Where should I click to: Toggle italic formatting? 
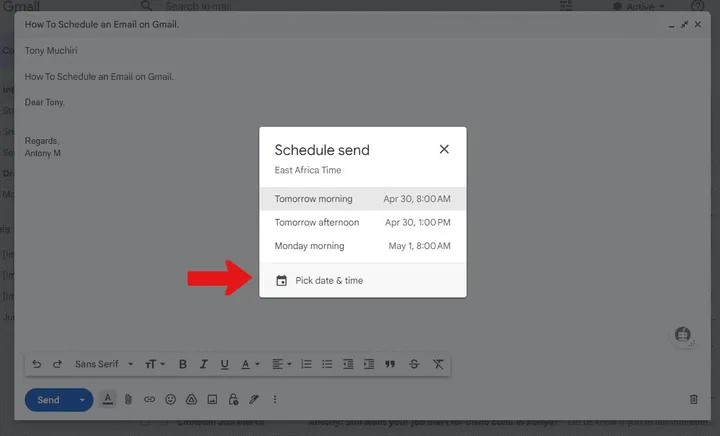tap(203, 365)
